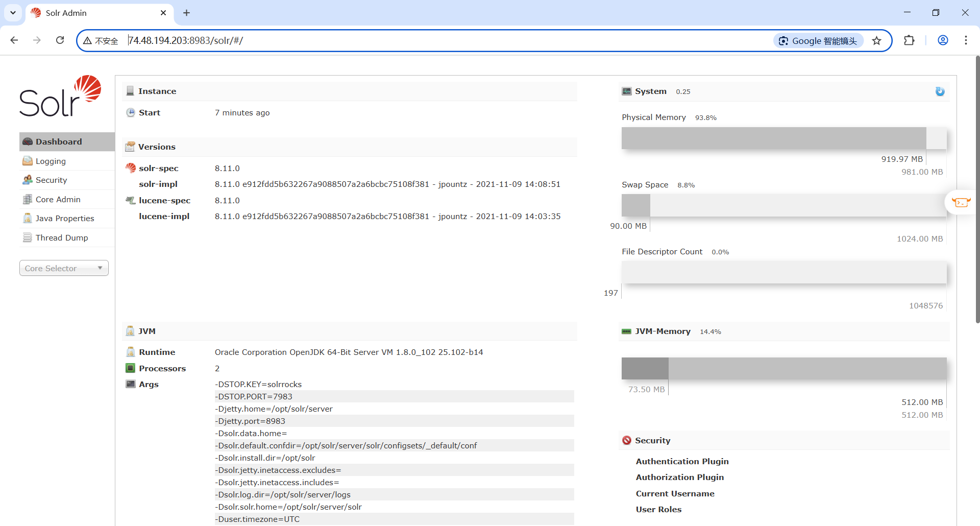Open the Thread Dump page
Screen dimensions: 980x526
click(x=67, y=238)
